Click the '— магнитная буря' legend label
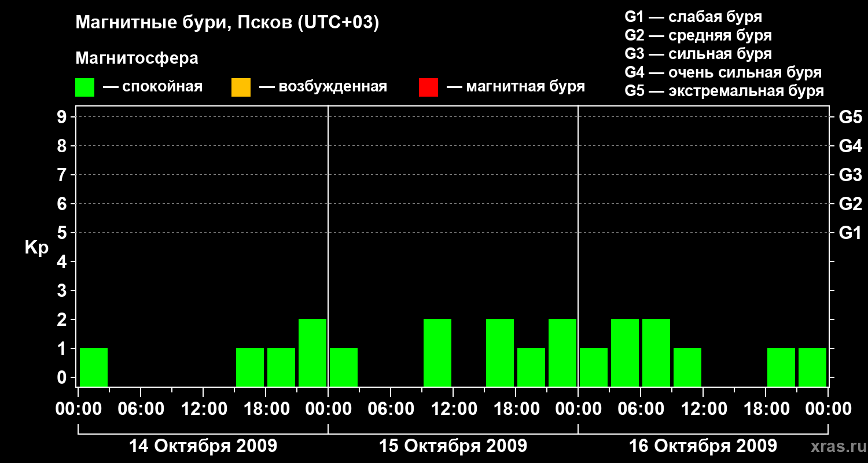Screen dimensions: 868x463 pyautogui.click(x=516, y=87)
